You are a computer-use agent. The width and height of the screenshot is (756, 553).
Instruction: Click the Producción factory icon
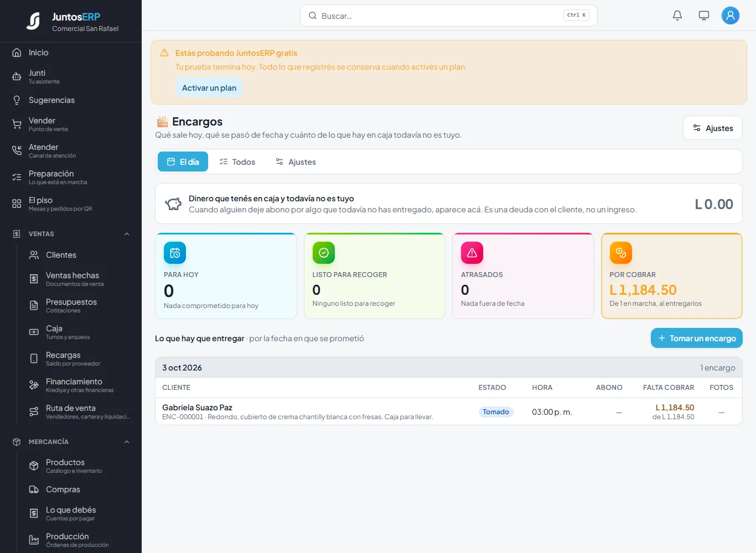click(x=34, y=540)
